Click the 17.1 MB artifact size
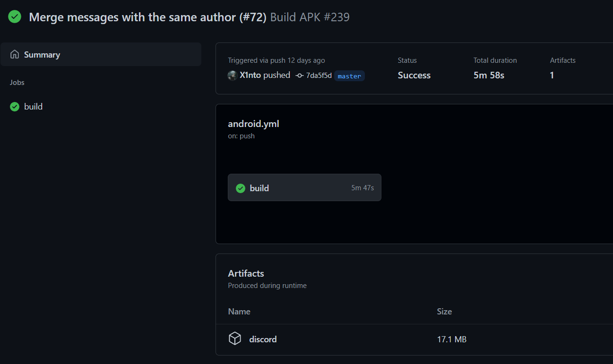This screenshot has width=613, height=364. (451, 339)
